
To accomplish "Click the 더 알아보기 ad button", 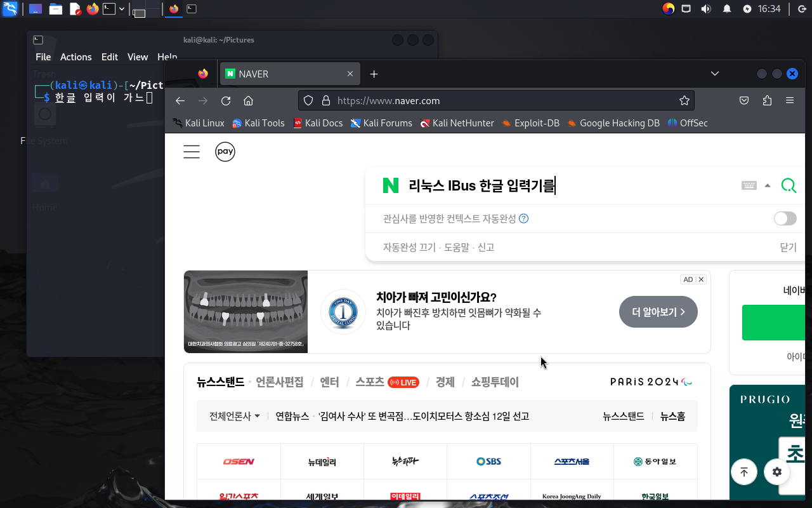I will click(x=658, y=312).
